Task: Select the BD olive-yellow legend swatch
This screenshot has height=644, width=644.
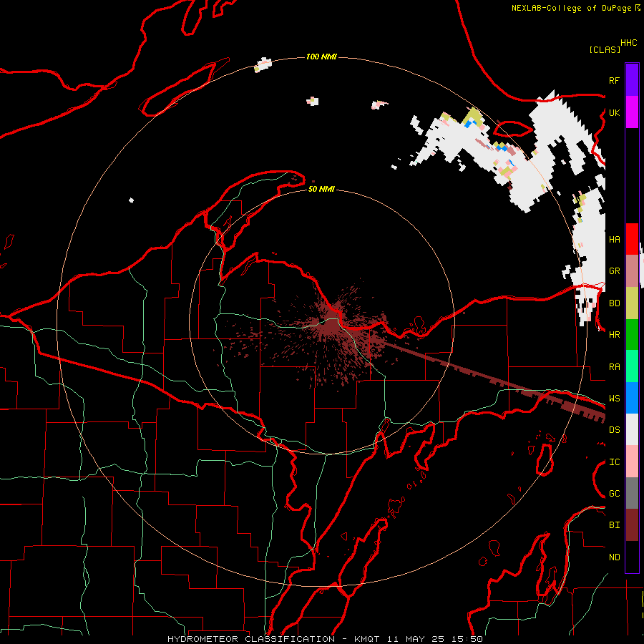Action: [632, 303]
